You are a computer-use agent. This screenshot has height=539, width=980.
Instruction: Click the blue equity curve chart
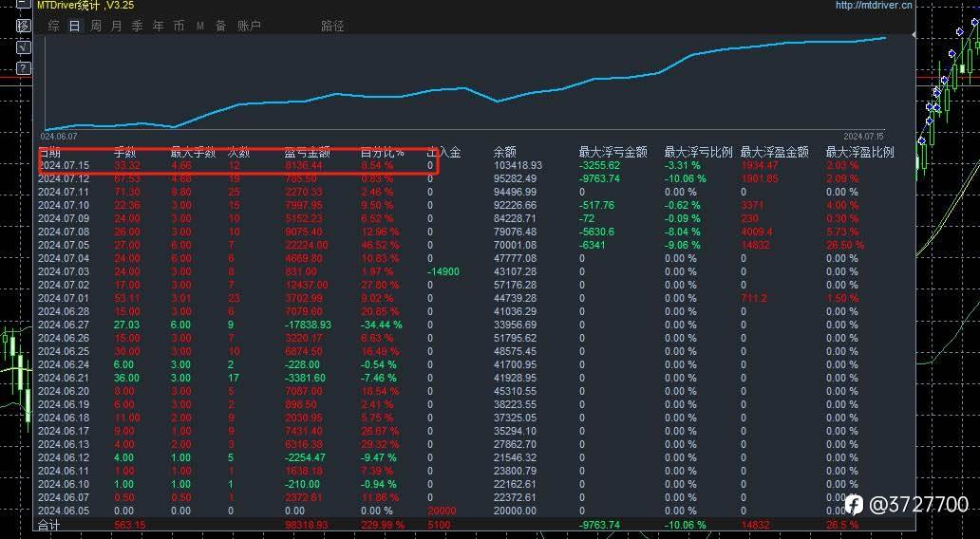coord(465,84)
